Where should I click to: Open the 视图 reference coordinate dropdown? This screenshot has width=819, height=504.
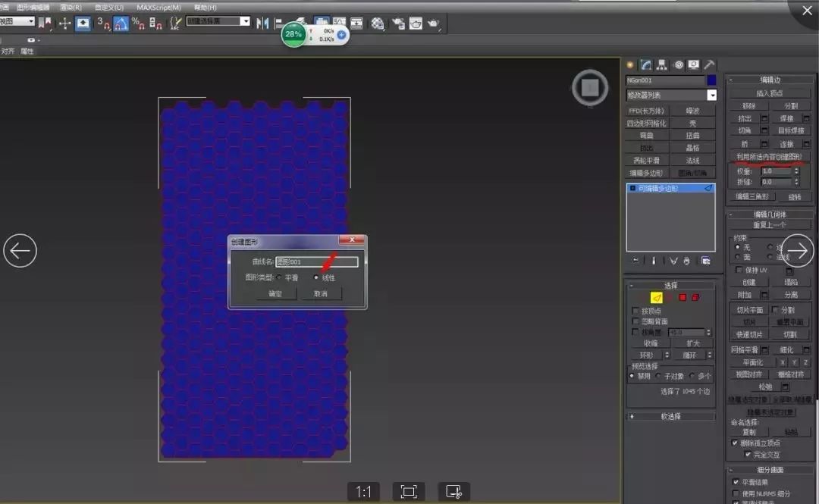tap(17, 21)
